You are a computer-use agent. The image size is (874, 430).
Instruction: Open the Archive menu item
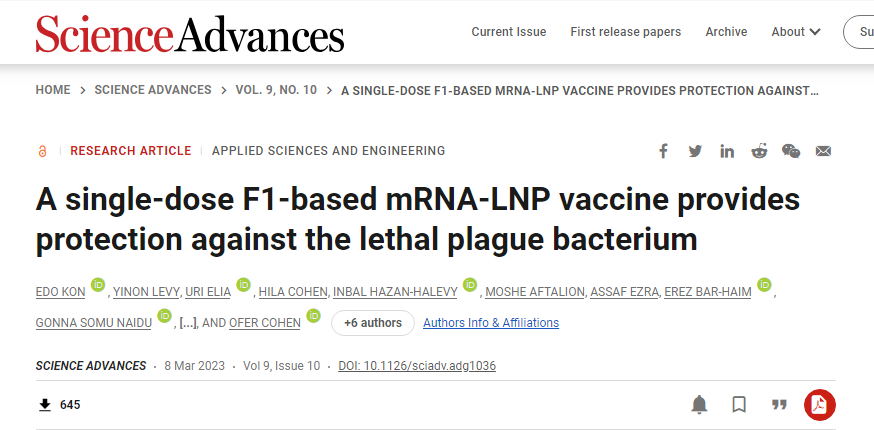pyautogui.click(x=726, y=32)
